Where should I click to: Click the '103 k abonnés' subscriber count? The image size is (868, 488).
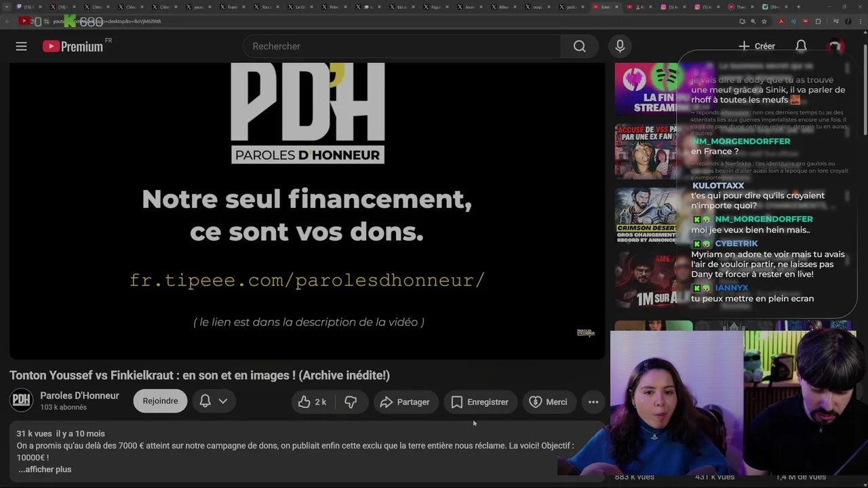[x=63, y=407]
